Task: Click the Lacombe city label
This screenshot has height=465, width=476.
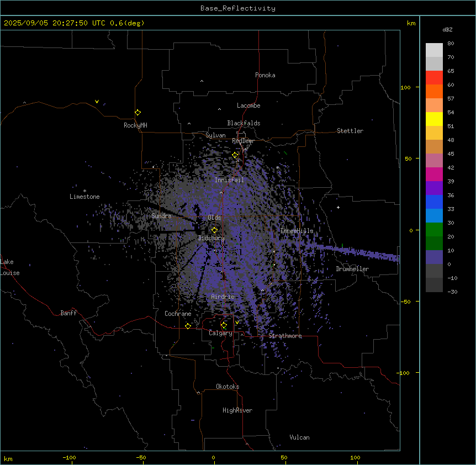Action: click(248, 105)
